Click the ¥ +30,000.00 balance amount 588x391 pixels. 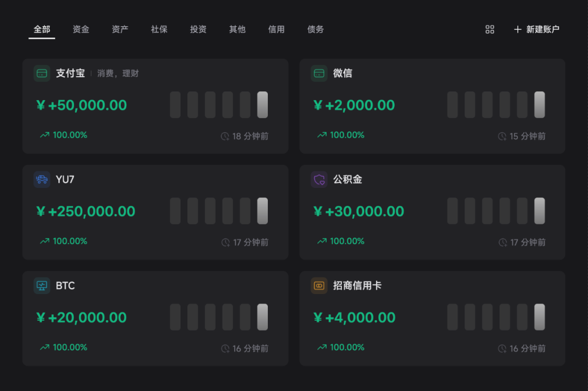point(359,211)
